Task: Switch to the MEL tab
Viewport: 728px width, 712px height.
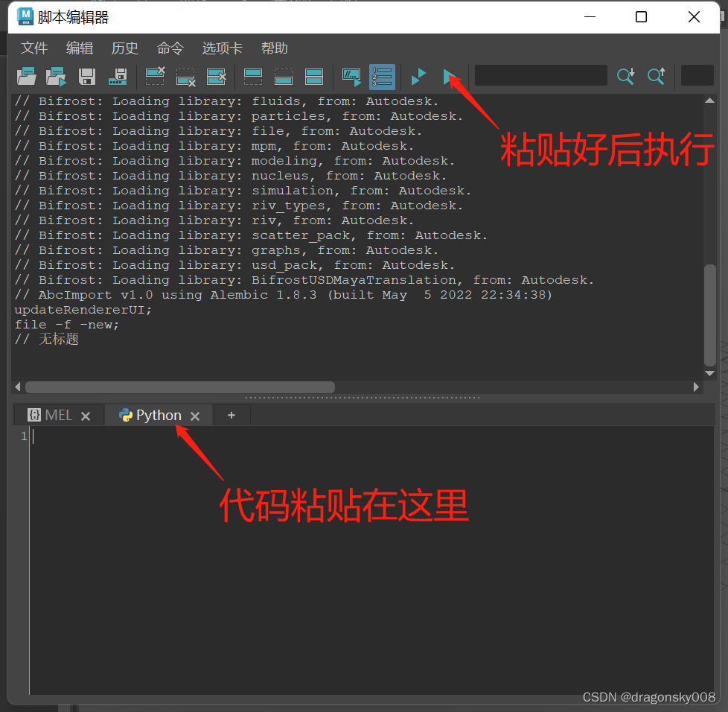Action: click(54, 415)
